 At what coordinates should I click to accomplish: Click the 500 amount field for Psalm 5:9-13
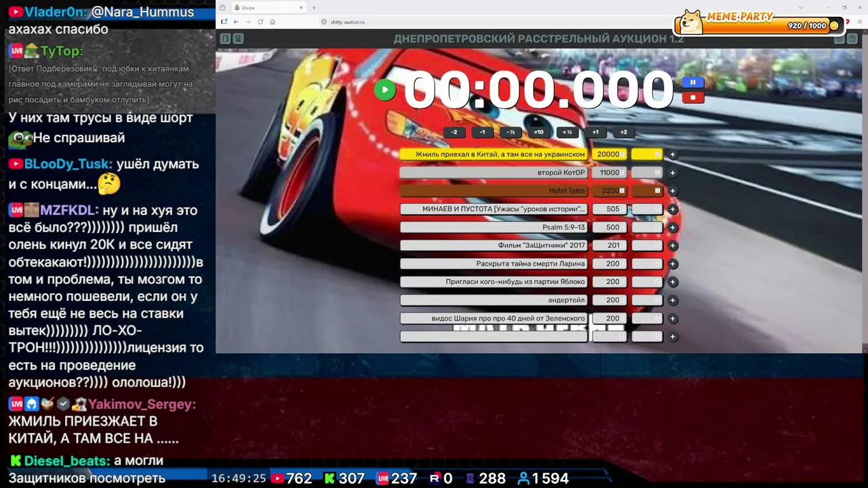tap(610, 228)
